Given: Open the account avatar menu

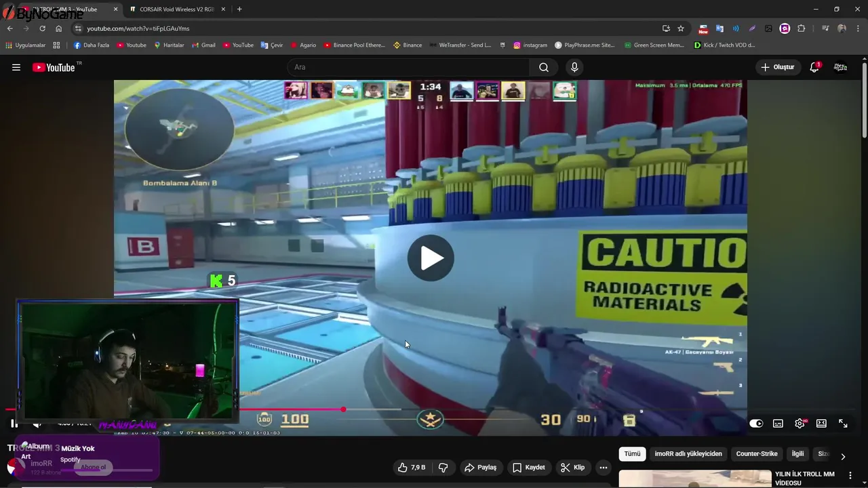Looking at the screenshot, I should coord(841,67).
